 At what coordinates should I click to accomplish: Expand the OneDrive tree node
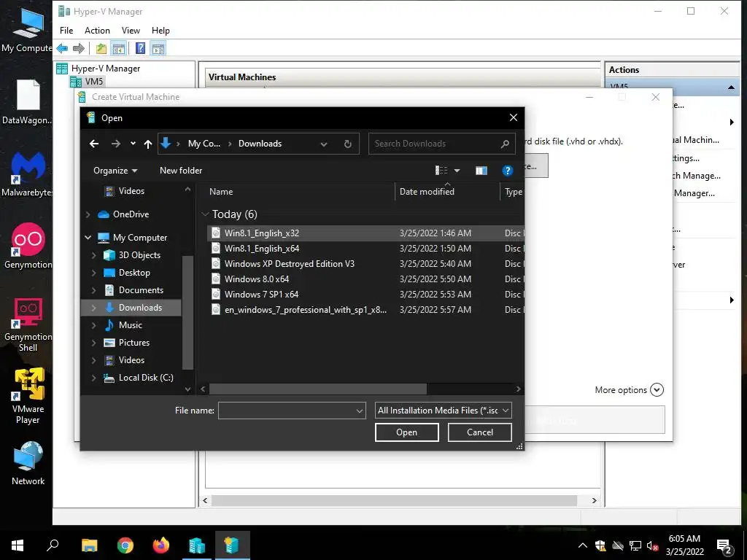(x=88, y=214)
